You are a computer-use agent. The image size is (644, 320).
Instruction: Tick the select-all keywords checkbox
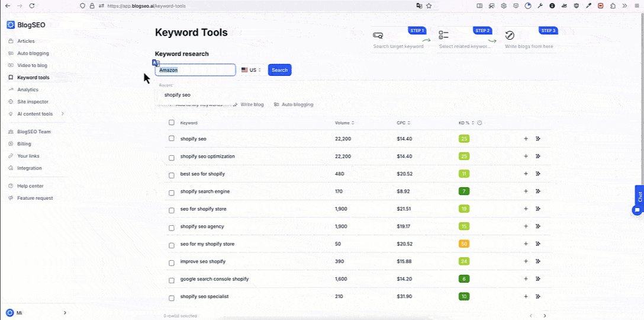pos(172,123)
